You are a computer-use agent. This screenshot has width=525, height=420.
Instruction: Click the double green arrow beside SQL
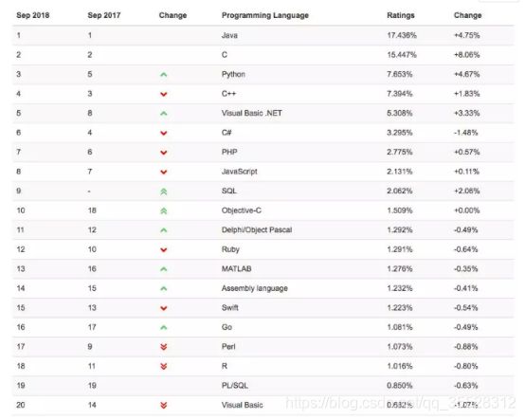pyautogui.click(x=163, y=192)
